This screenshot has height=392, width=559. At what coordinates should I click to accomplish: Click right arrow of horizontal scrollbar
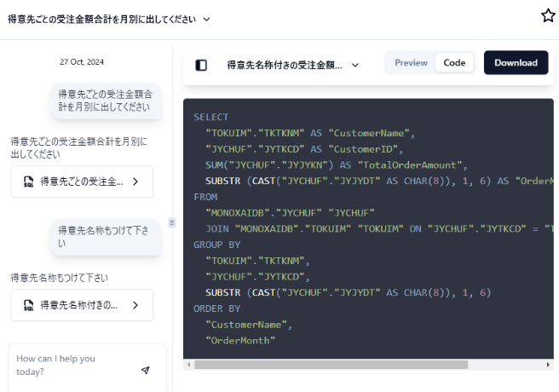tap(548, 365)
